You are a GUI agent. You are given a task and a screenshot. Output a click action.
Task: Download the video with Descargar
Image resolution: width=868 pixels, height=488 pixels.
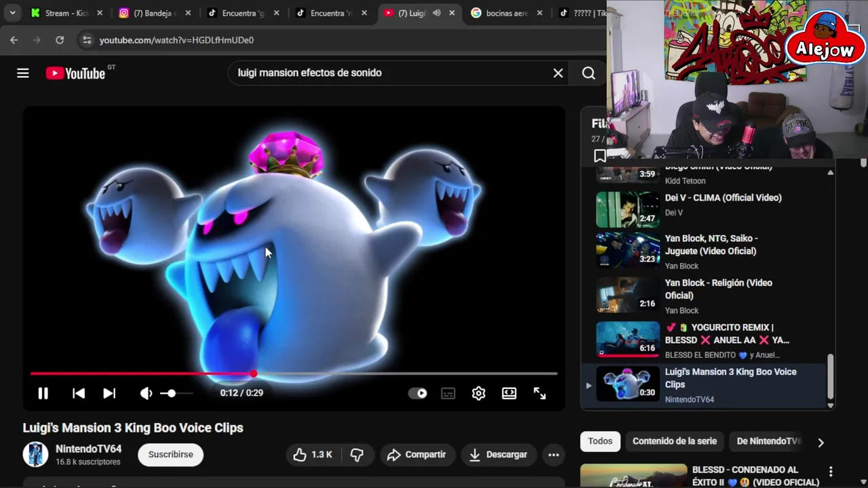click(498, 454)
